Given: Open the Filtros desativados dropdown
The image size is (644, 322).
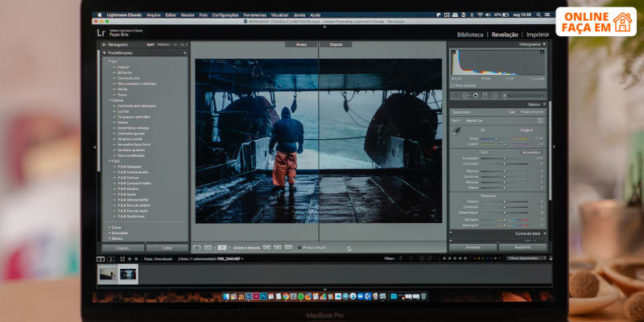Looking at the screenshot, I should (526, 258).
